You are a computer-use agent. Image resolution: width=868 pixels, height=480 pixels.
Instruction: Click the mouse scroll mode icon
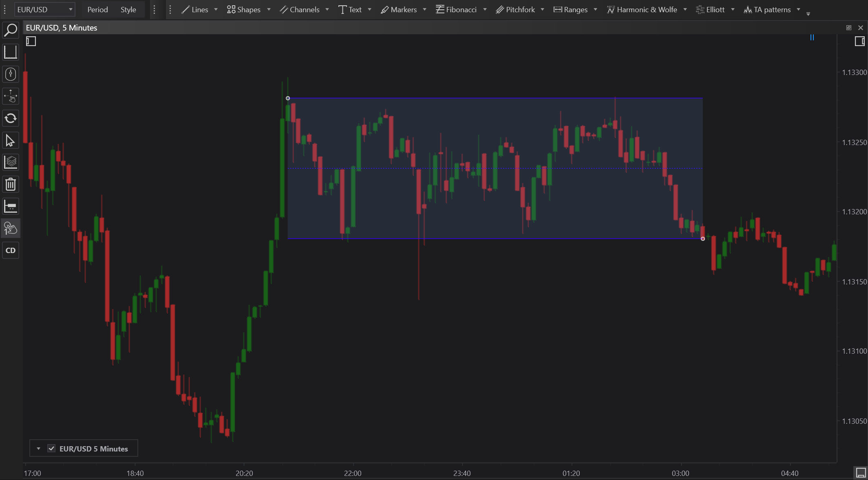11,74
